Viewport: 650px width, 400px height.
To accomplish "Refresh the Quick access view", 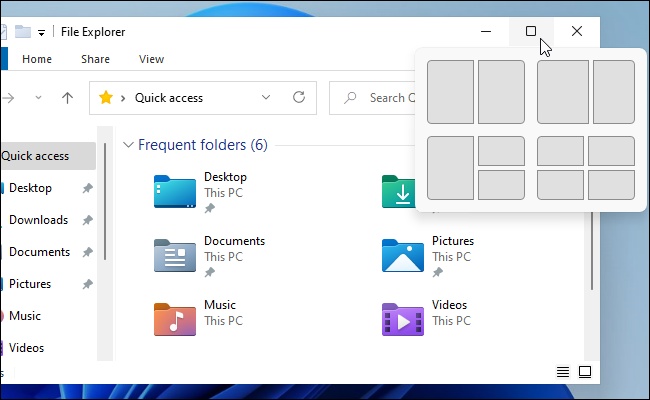I will pyautogui.click(x=298, y=98).
